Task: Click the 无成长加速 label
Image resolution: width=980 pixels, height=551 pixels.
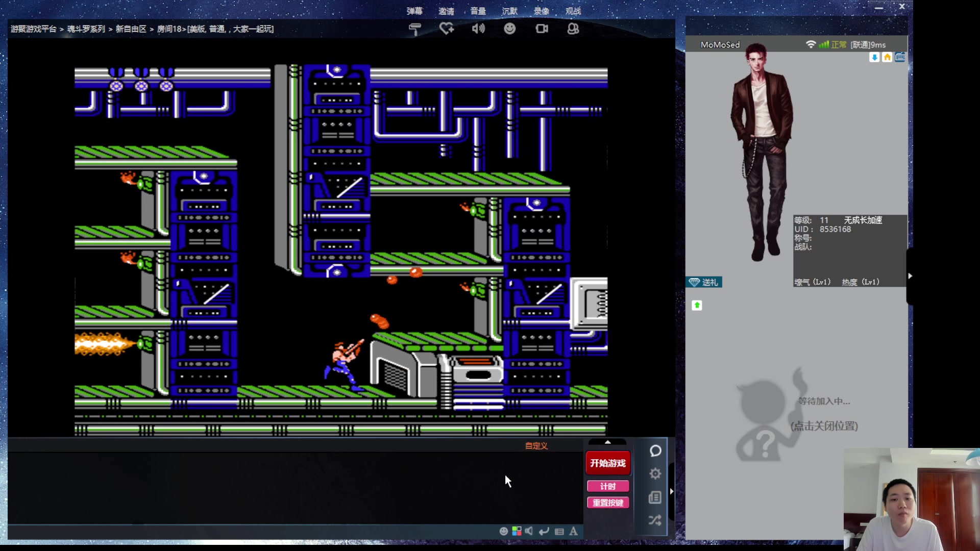Action: pos(863,220)
